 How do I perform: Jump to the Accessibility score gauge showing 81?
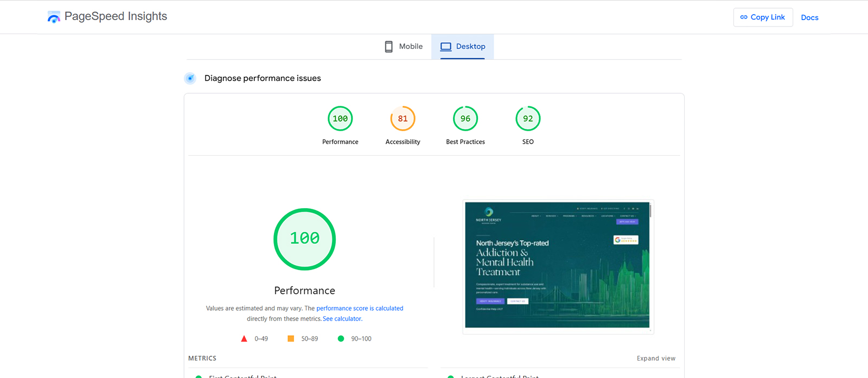403,119
